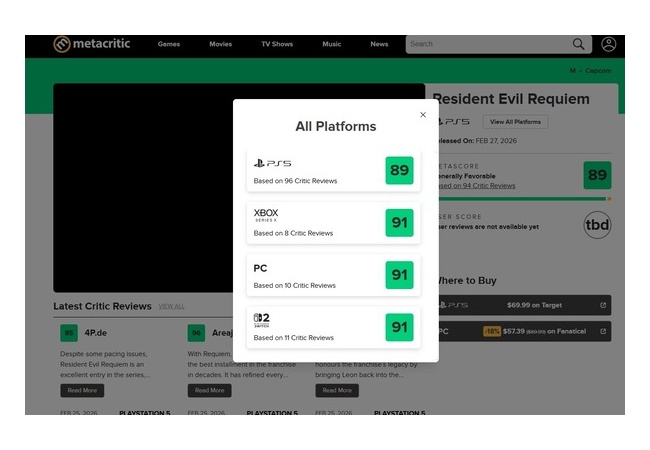
Task: Select the Nintendo Switch 2 platform card
Action: (x=334, y=327)
